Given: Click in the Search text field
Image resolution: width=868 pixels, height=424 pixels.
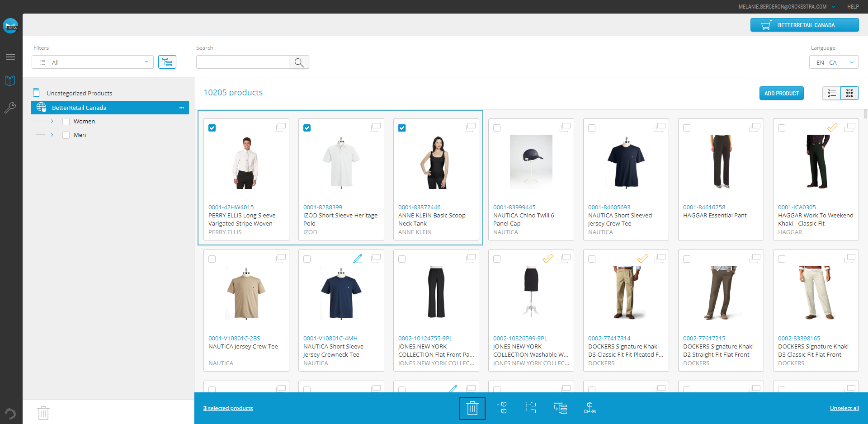Looking at the screenshot, I should [x=243, y=62].
